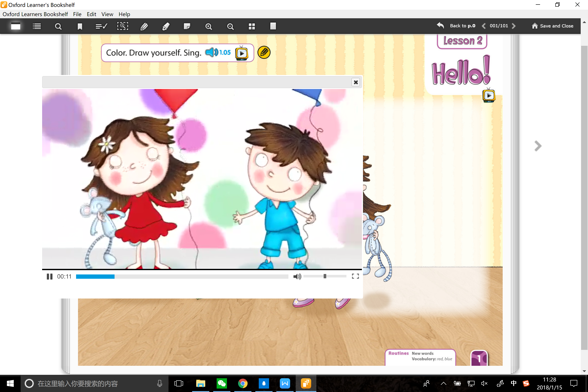Open the File menu

(77, 14)
